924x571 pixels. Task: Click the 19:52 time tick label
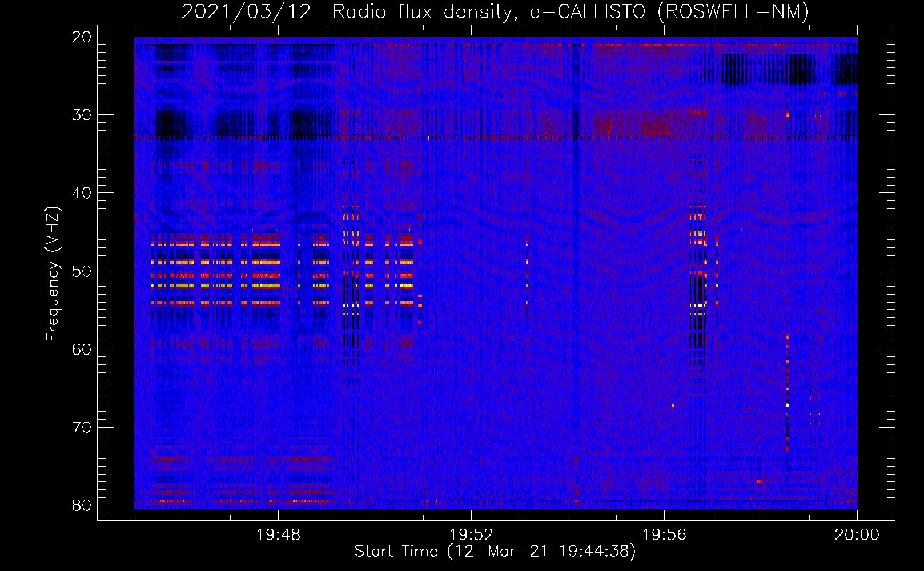[x=471, y=535]
